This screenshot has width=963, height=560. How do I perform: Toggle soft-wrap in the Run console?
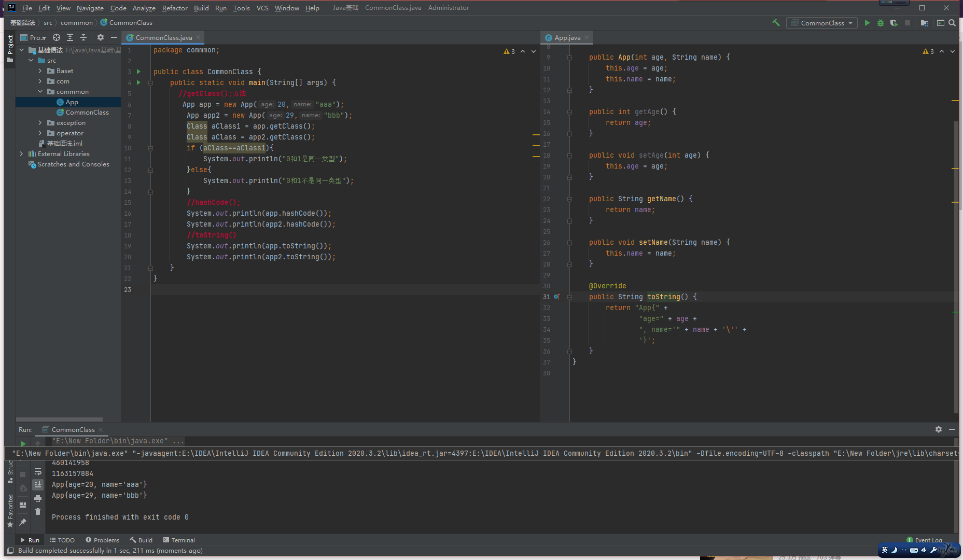pos(38,471)
